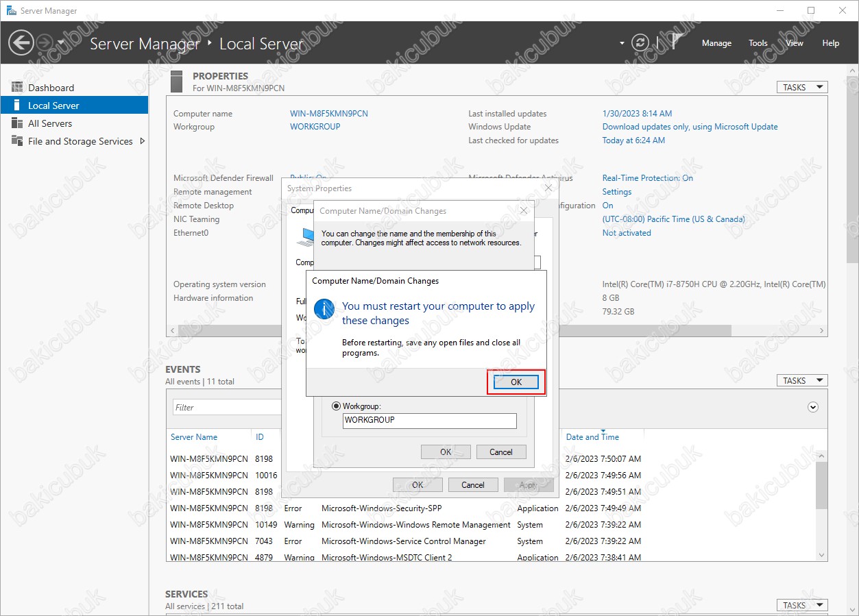Image resolution: width=859 pixels, height=616 pixels.
Task: Click the Pacific Time zone link
Action: tap(673, 219)
